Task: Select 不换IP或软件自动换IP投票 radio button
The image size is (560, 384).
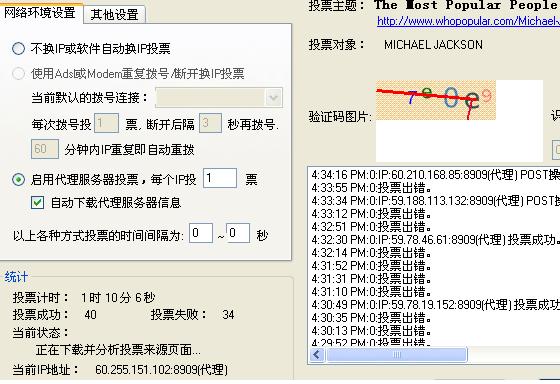Action: click(x=19, y=48)
